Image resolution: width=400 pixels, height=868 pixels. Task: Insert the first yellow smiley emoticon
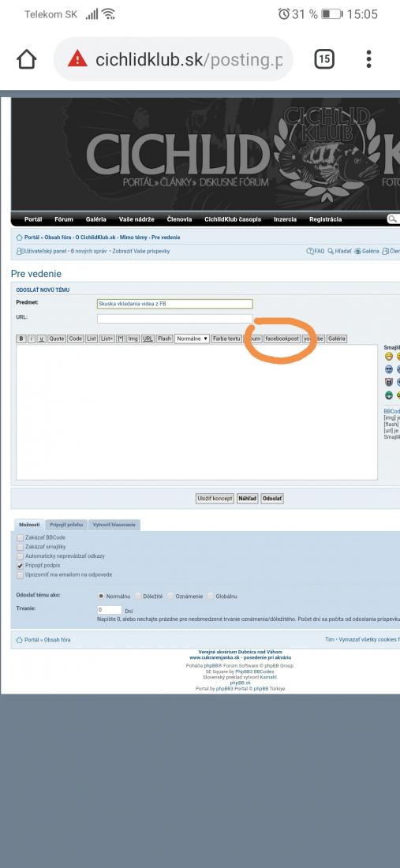[x=388, y=356]
